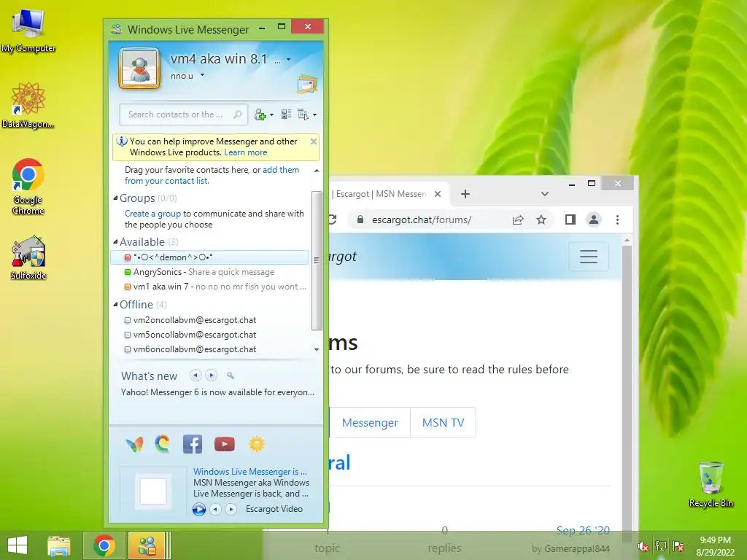747x560 pixels.
Task: Click the MSN butterfly icon
Action: point(134,444)
